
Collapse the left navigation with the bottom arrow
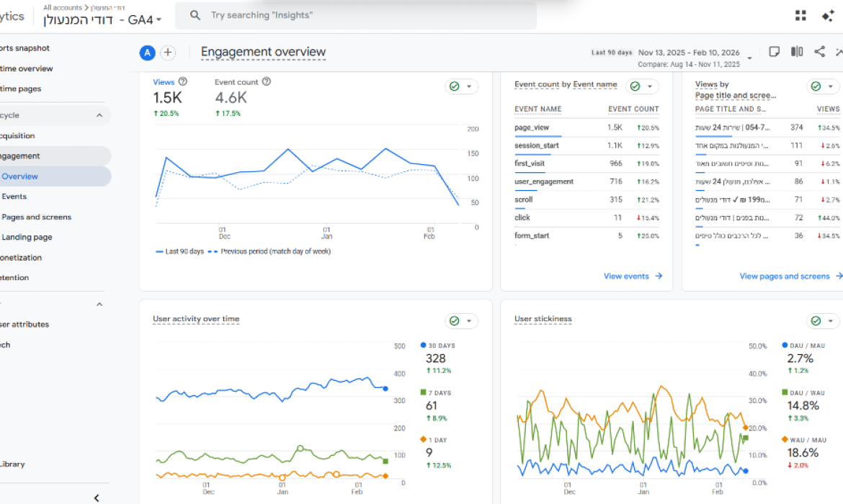tap(96, 498)
